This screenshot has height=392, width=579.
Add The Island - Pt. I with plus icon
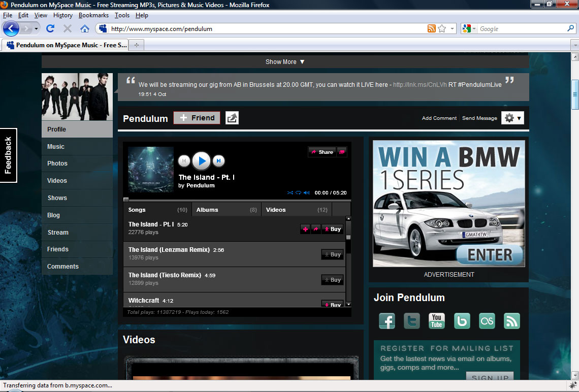tap(305, 229)
